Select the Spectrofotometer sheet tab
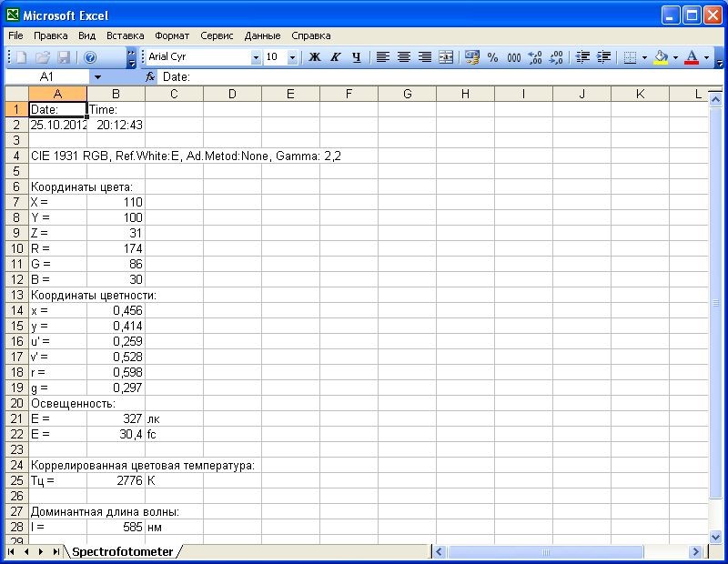 tap(122, 551)
